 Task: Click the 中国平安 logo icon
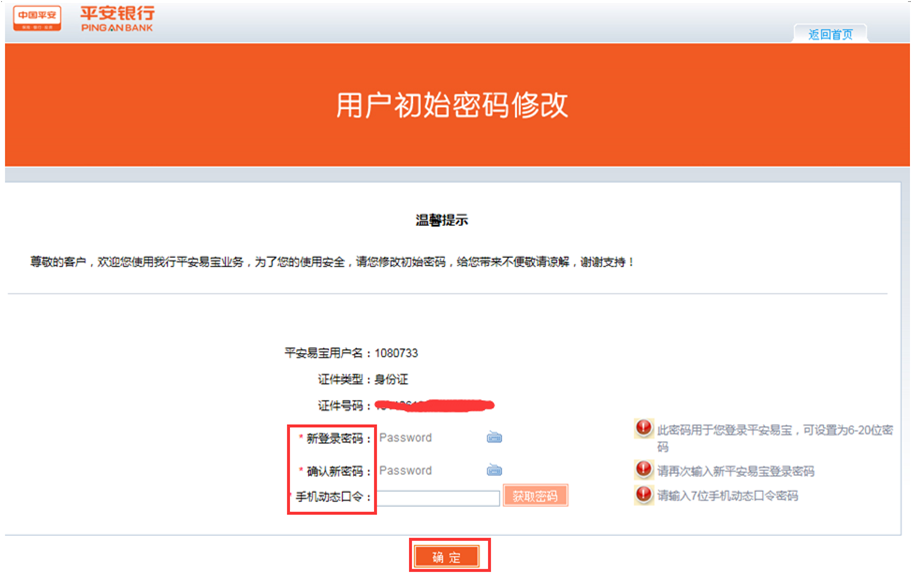coord(37,18)
